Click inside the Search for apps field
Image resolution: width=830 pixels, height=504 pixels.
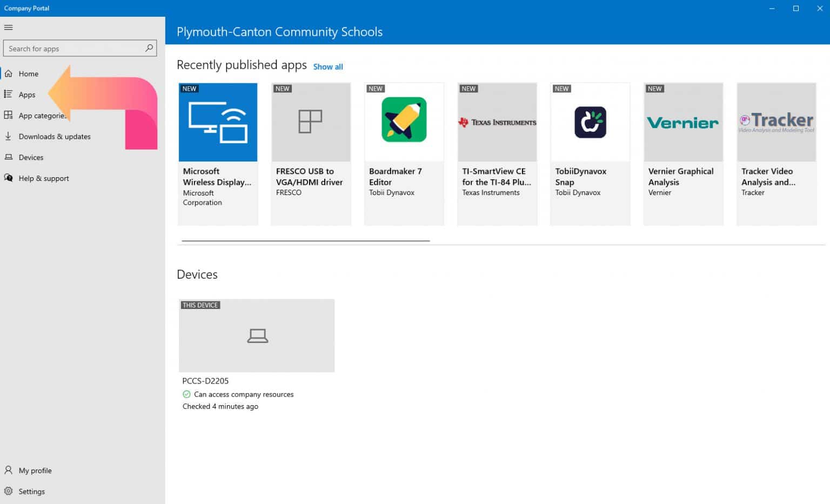click(x=70, y=48)
